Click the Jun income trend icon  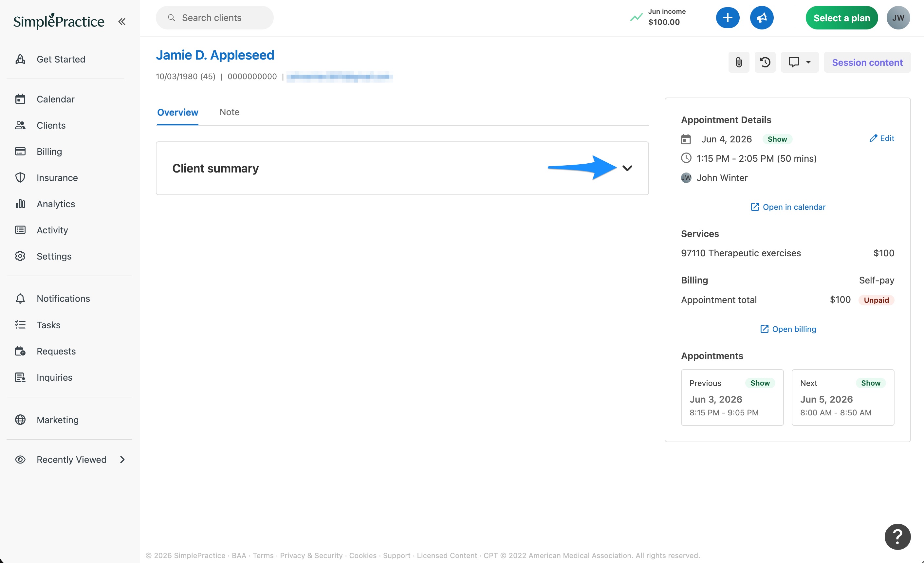[x=637, y=17]
